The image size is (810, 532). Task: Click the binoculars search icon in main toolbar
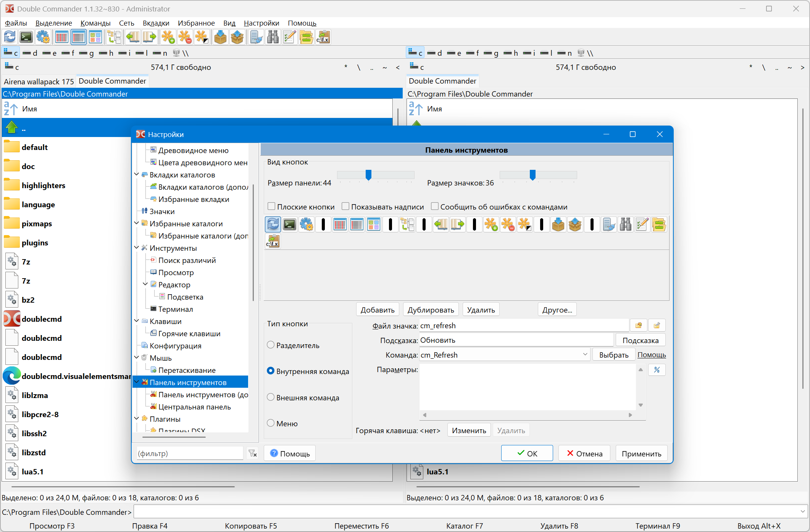click(x=273, y=37)
